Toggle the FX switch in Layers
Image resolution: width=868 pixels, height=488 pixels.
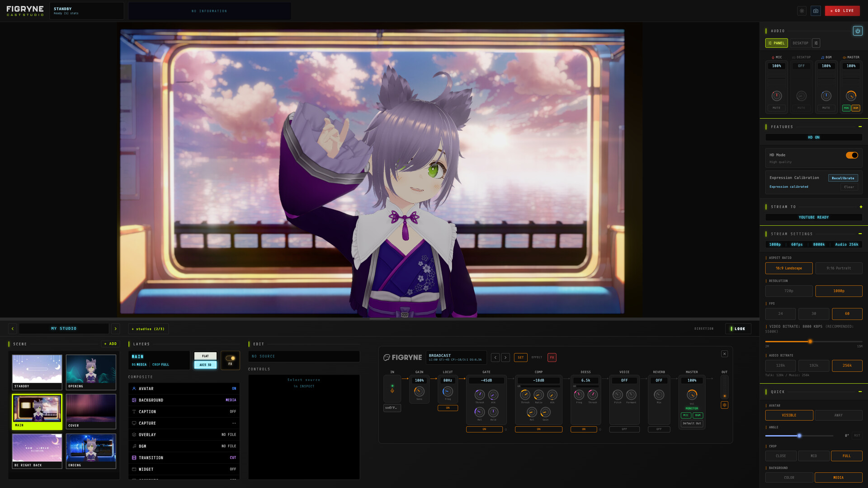point(230,358)
